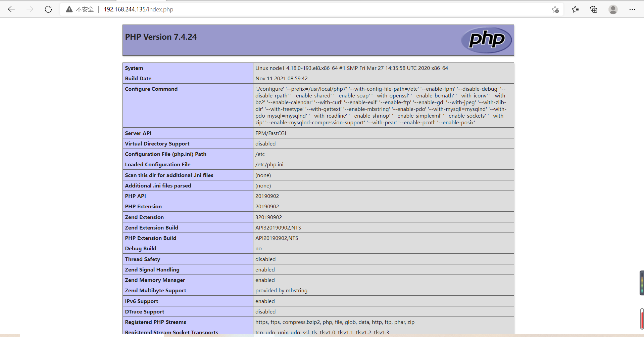Select the ./configure command value text
Image resolution: width=644 pixels, height=337 pixels.
tap(381, 106)
